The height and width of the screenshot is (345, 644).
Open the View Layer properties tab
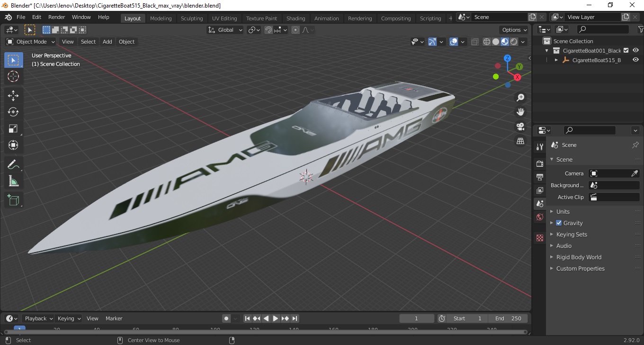[540, 191]
